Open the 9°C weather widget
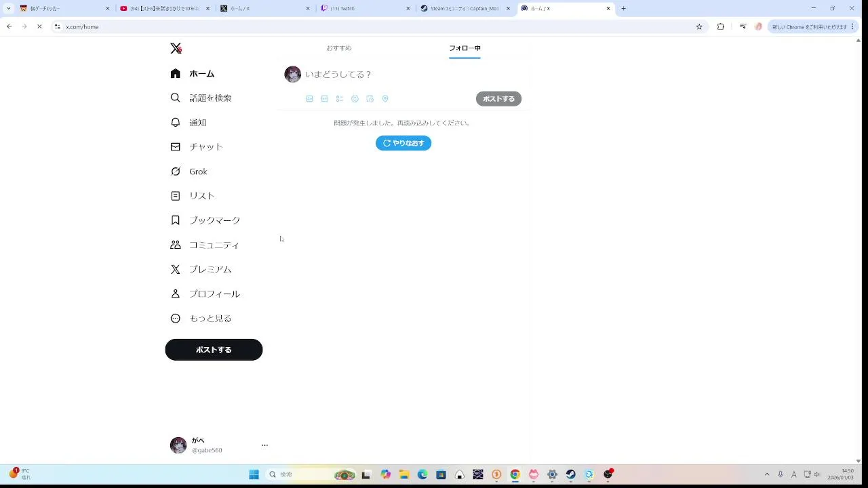This screenshot has height=488, width=868. coord(20,474)
